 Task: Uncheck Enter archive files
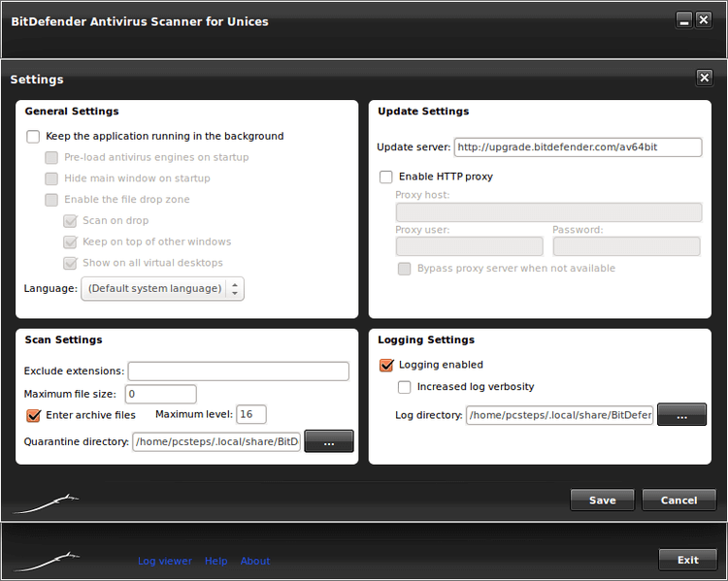pyautogui.click(x=33, y=415)
